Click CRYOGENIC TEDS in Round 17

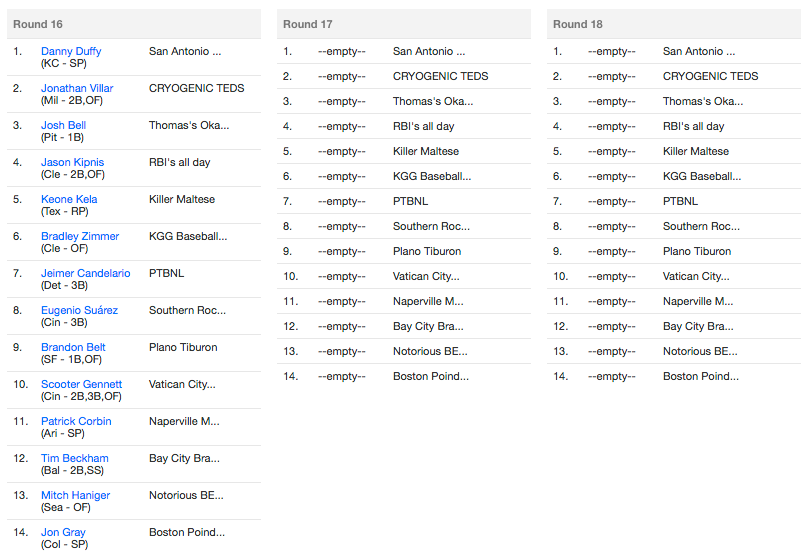440,76
